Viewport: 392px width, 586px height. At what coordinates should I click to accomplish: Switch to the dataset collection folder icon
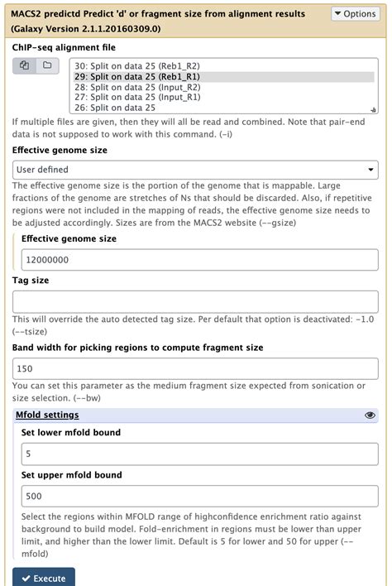pos(47,65)
